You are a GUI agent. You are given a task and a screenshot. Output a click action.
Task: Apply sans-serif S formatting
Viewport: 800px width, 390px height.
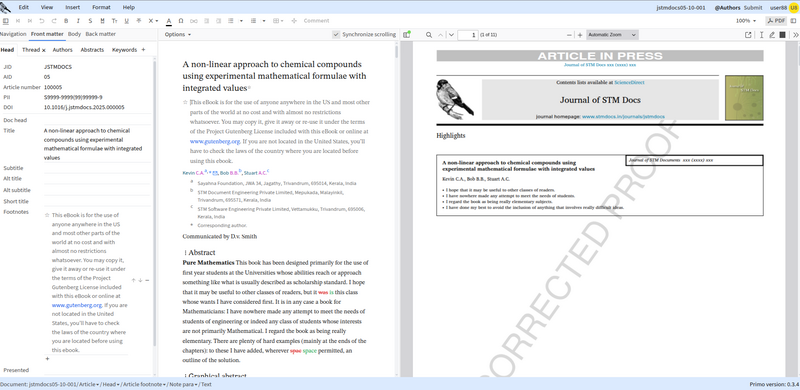pos(90,21)
